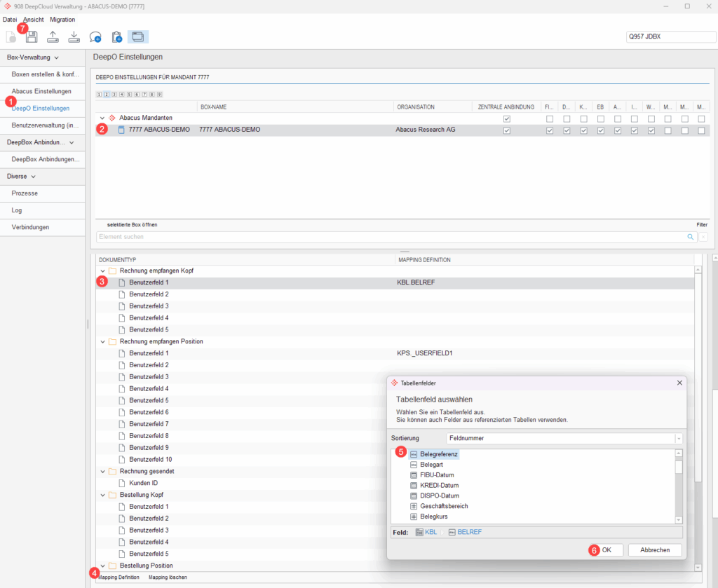The height and width of the screenshot is (588, 718).
Task: Collapse the Box-Verwaltung sidebar section
Action: (56, 57)
